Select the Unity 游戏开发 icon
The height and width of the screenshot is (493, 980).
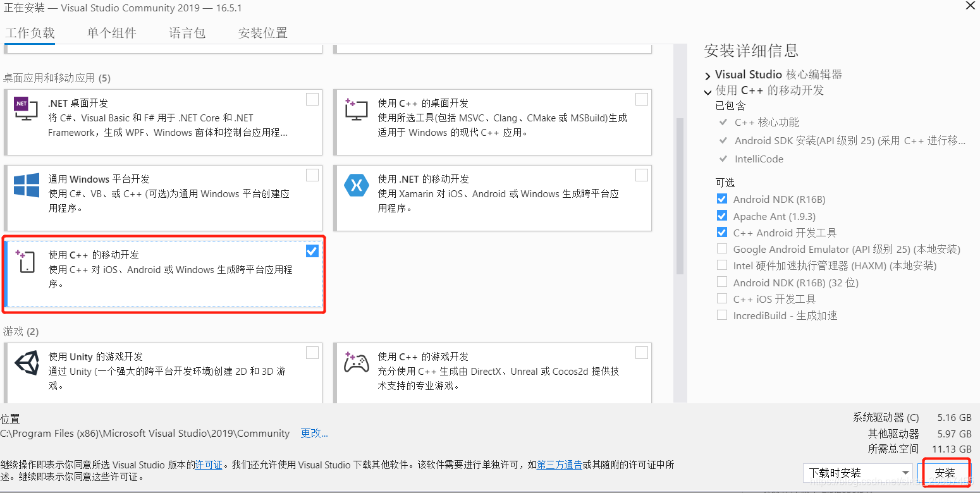26,363
